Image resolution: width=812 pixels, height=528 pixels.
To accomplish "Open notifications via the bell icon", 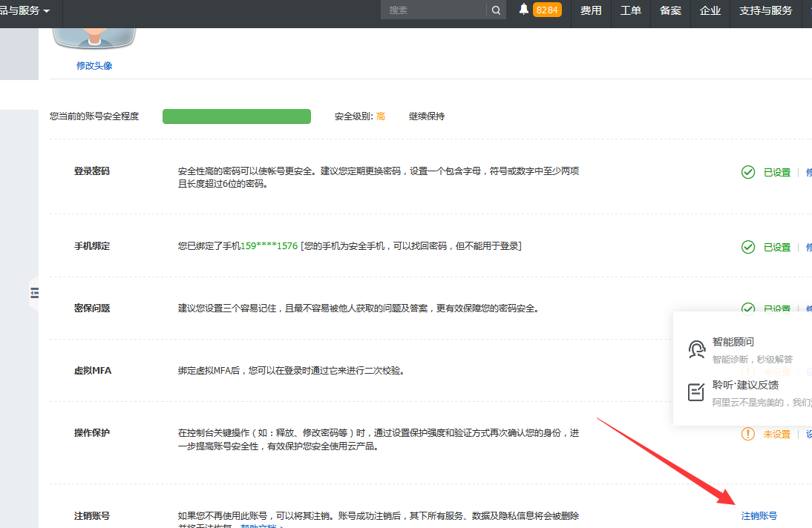I will pyautogui.click(x=524, y=10).
